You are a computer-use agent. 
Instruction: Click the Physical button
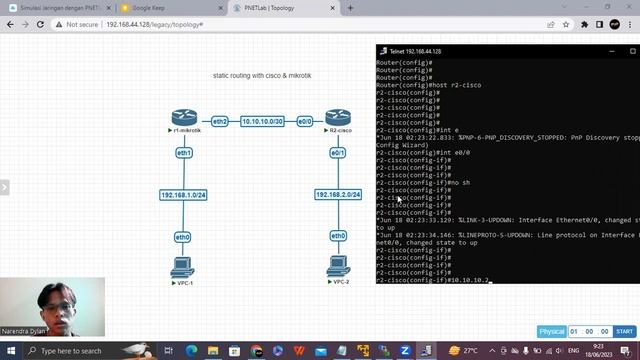551,331
